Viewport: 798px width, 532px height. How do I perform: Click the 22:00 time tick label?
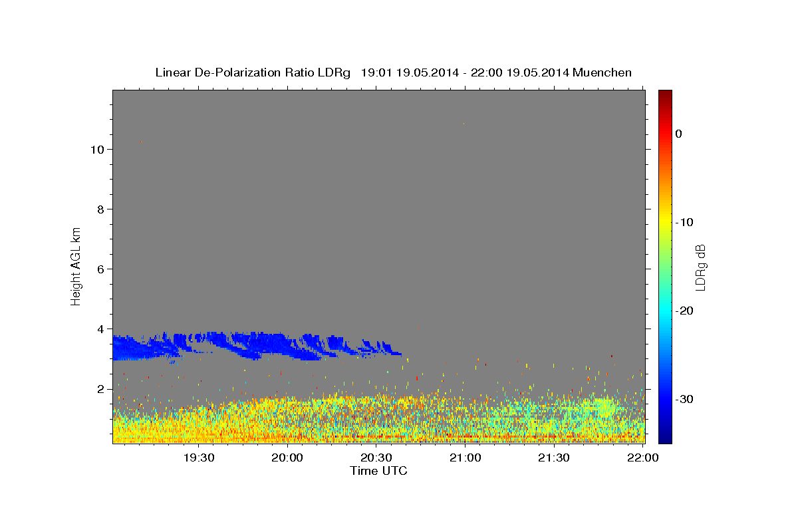point(642,458)
